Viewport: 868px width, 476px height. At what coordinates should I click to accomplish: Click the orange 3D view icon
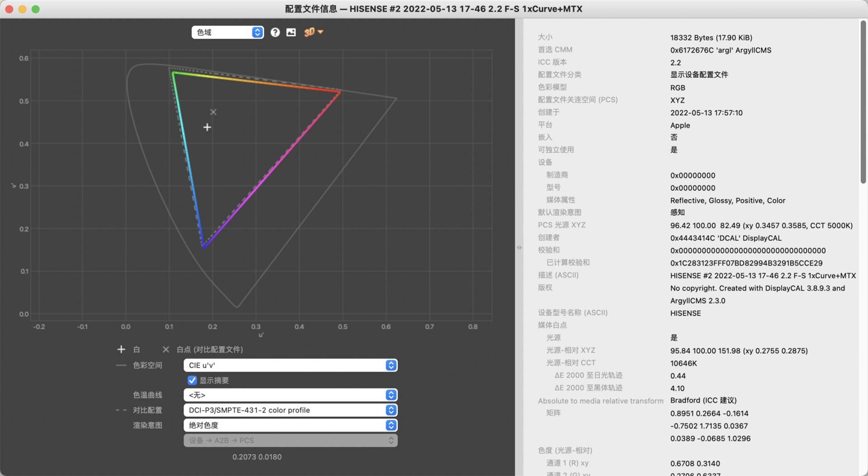[x=309, y=33]
